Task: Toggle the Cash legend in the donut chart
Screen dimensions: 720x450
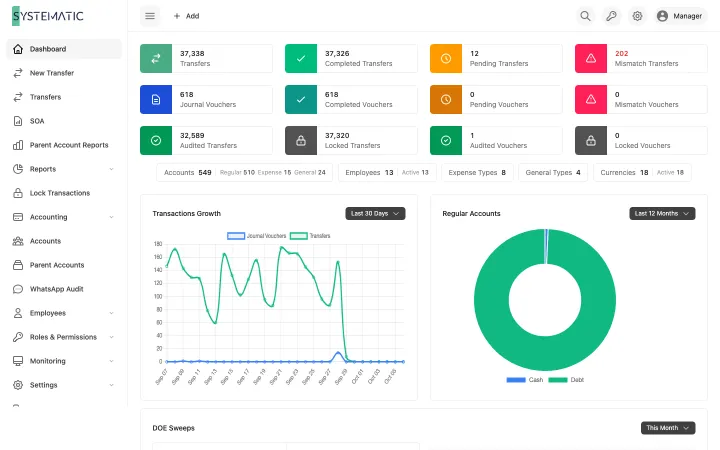Action: 525,380
